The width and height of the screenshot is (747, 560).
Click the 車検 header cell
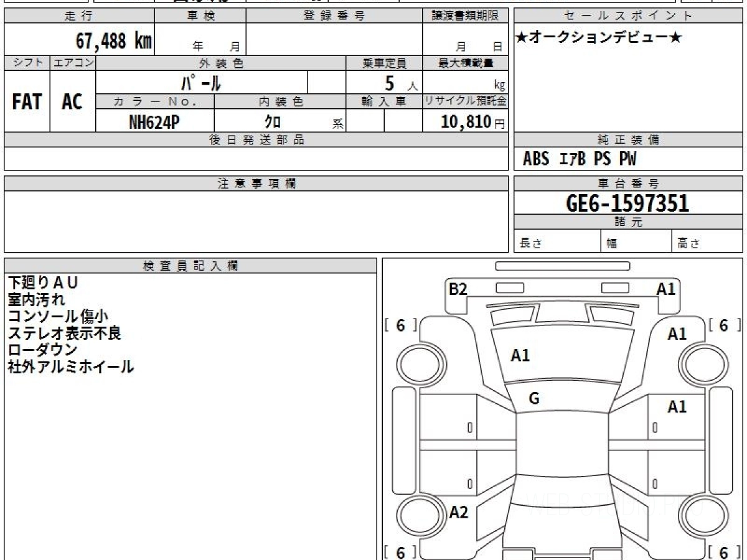point(200,16)
